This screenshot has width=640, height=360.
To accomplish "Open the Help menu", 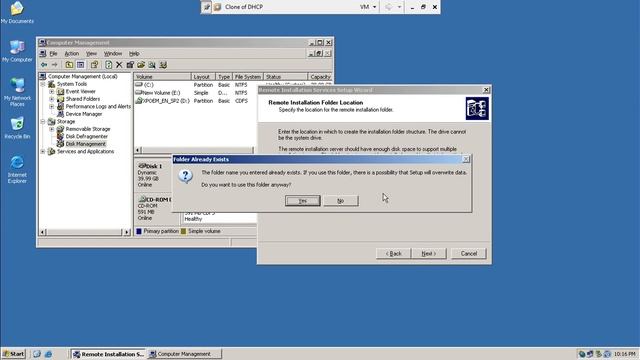I will click(x=134, y=53).
